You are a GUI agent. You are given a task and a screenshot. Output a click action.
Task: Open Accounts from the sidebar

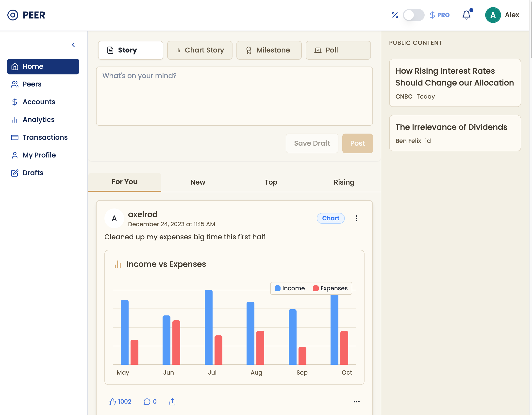point(39,102)
